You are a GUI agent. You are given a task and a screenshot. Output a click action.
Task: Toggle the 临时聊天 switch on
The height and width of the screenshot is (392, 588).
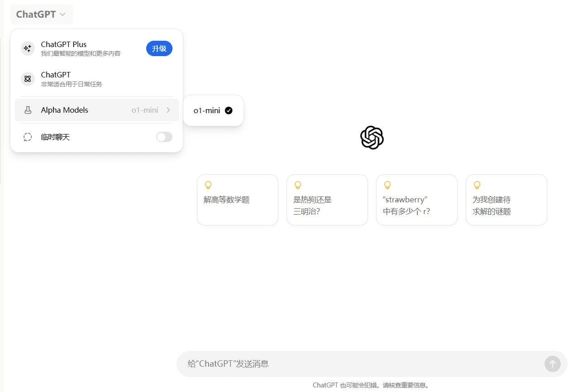pyautogui.click(x=164, y=137)
